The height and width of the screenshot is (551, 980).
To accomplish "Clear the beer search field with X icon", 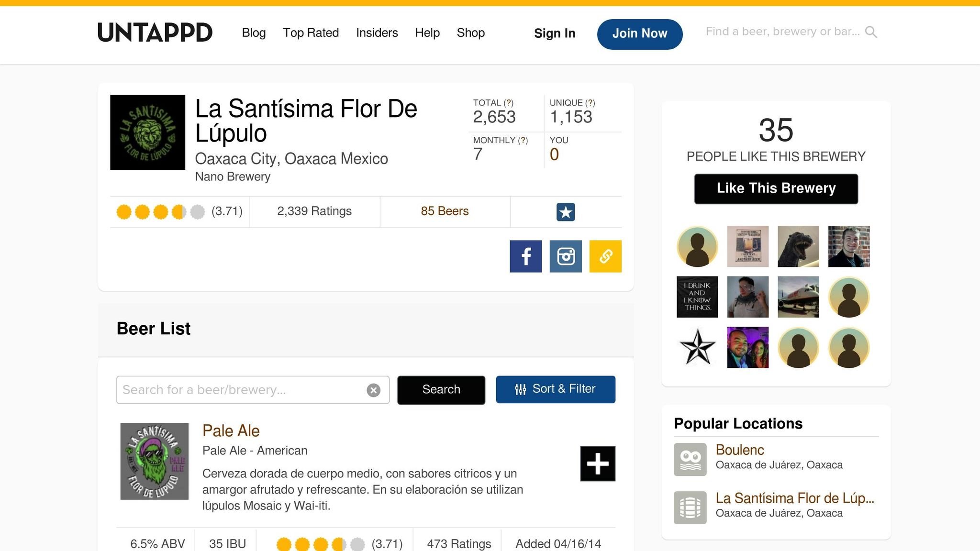I will pyautogui.click(x=374, y=390).
